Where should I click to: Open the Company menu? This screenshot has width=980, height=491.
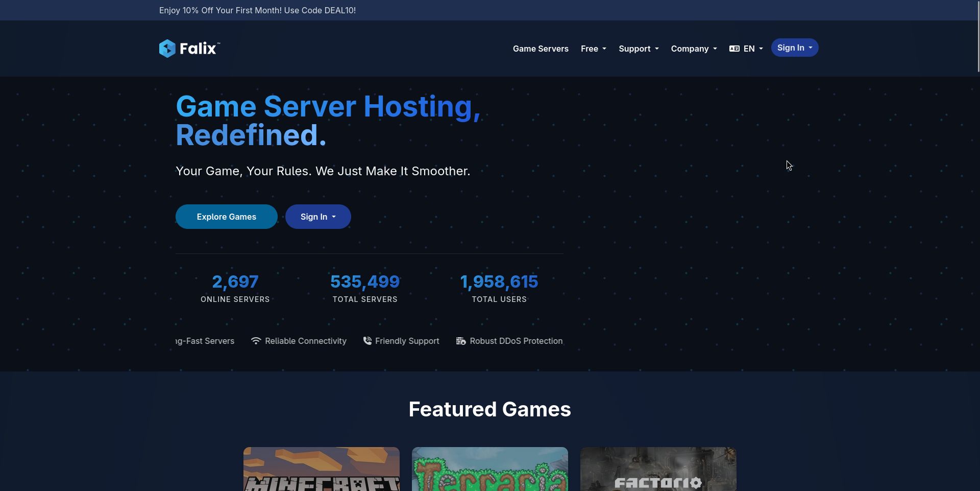(690, 49)
